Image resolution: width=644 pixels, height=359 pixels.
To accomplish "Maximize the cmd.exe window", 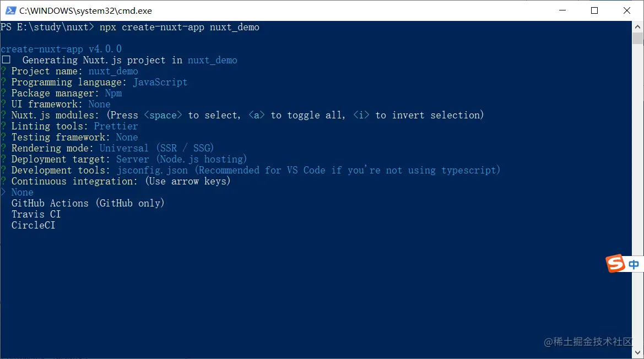I will [594, 10].
